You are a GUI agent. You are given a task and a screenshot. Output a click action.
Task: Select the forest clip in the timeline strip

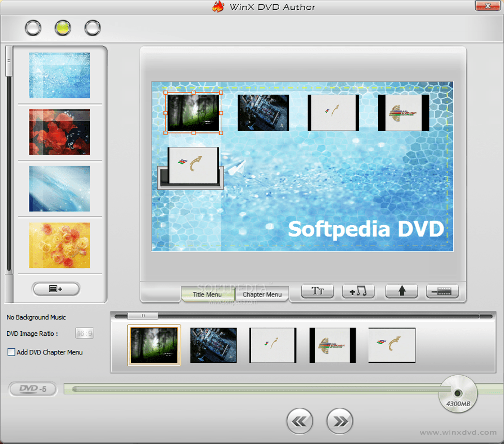click(x=154, y=345)
